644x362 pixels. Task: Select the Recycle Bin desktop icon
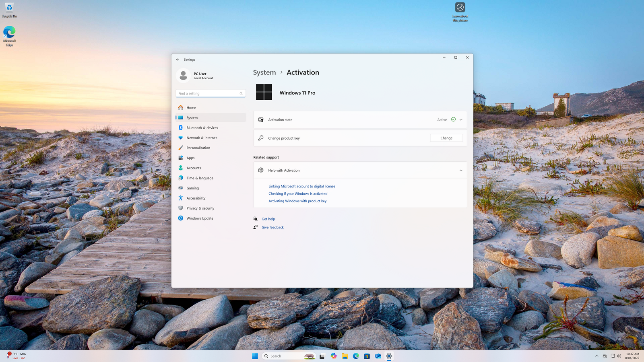9,10
